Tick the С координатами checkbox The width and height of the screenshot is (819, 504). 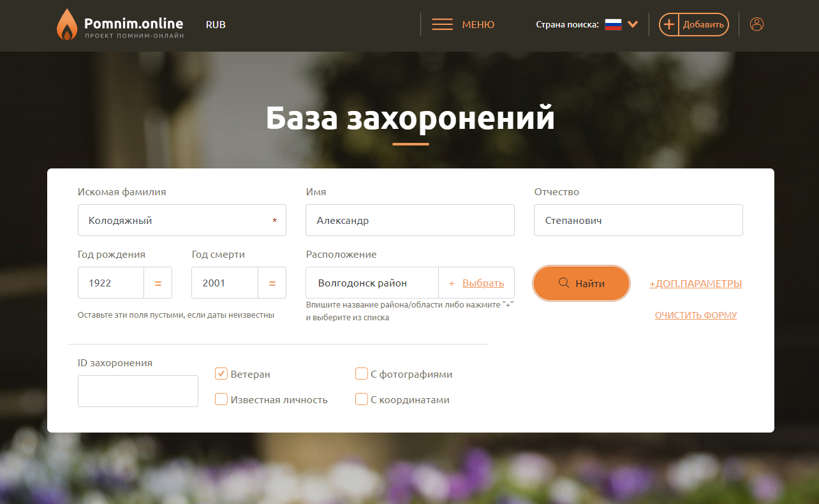tap(362, 399)
